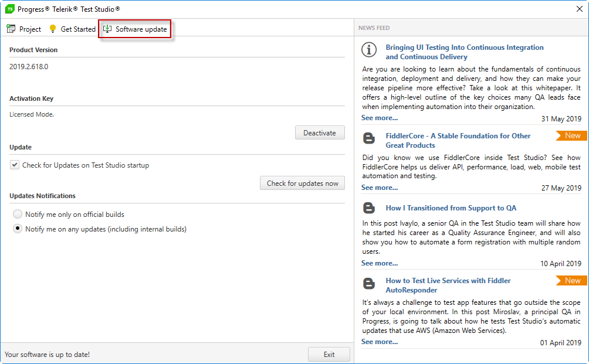Click the Deactivate button

(320, 132)
